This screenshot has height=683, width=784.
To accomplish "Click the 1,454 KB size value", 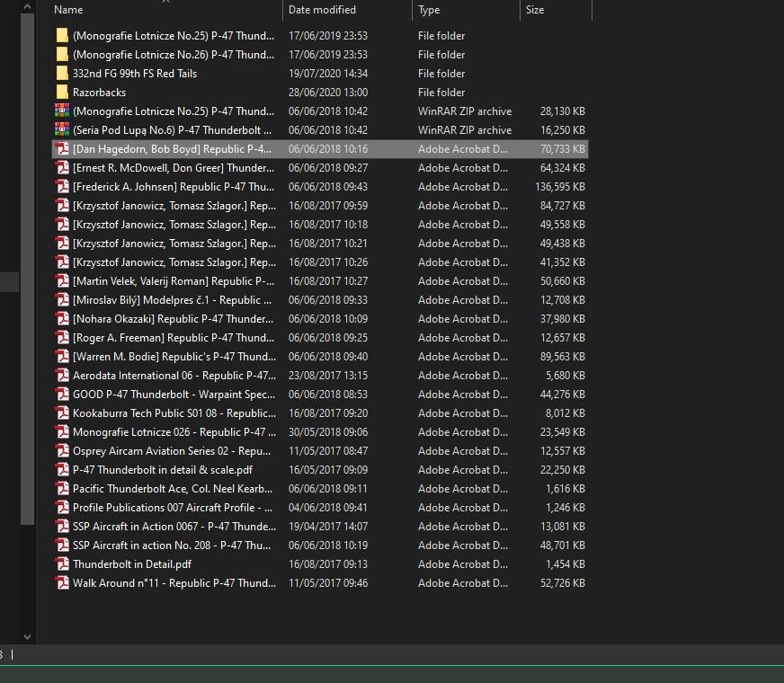I will (565, 564).
